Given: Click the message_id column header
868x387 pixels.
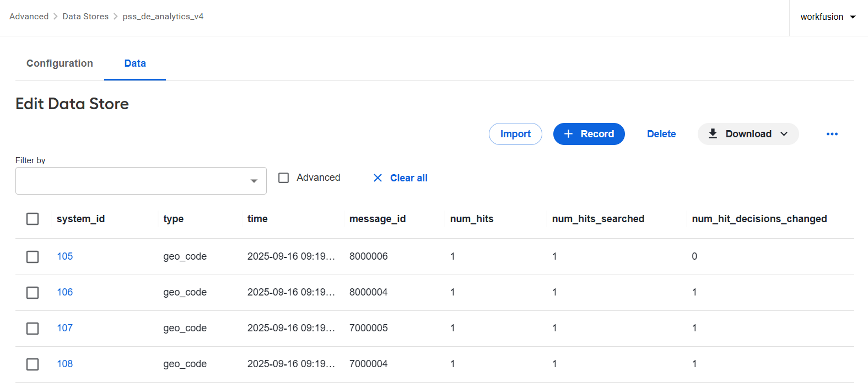Looking at the screenshot, I should click(378, 219).
